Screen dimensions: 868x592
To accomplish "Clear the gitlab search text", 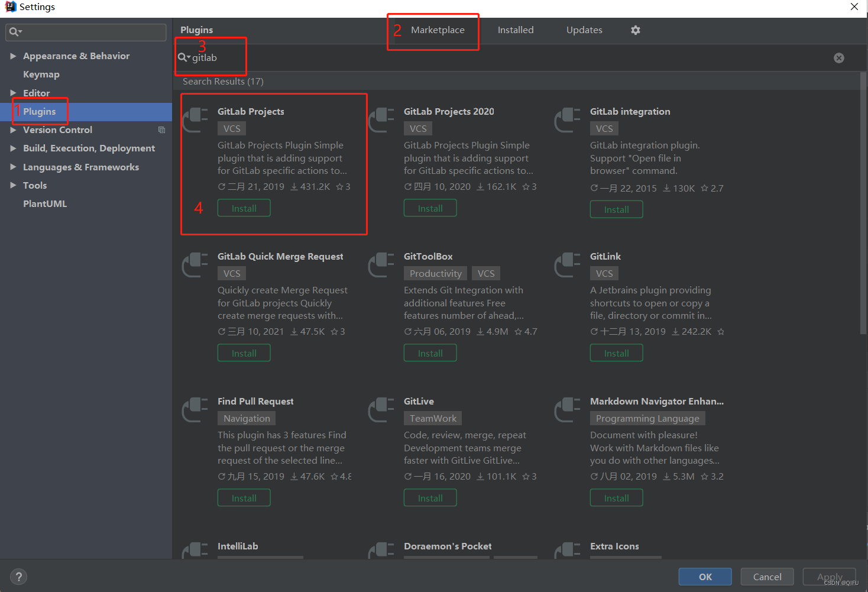I will coord(839,58).
